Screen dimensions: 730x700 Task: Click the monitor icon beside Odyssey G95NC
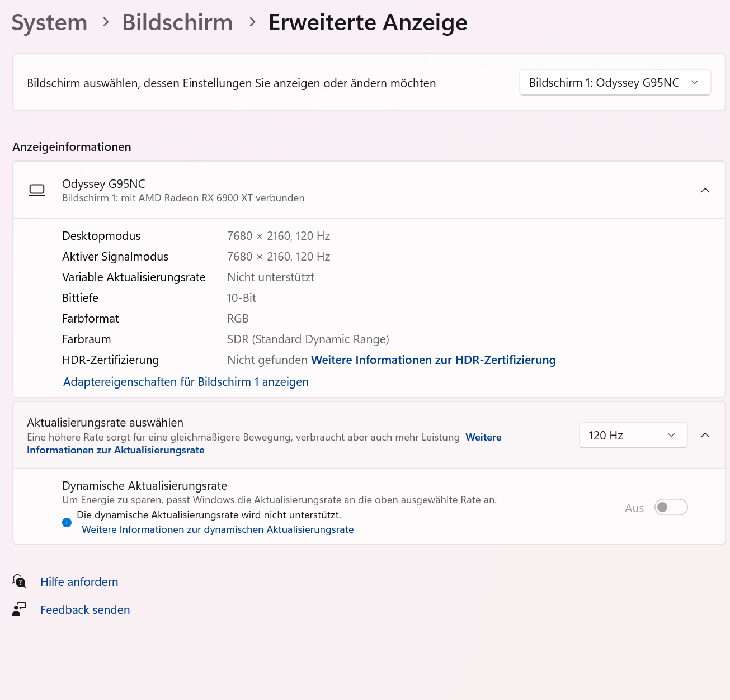(x=37, y=191)
